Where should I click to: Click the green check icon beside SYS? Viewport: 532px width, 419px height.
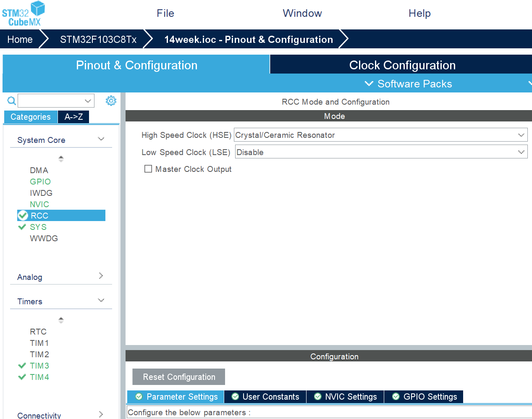[22, 227]
